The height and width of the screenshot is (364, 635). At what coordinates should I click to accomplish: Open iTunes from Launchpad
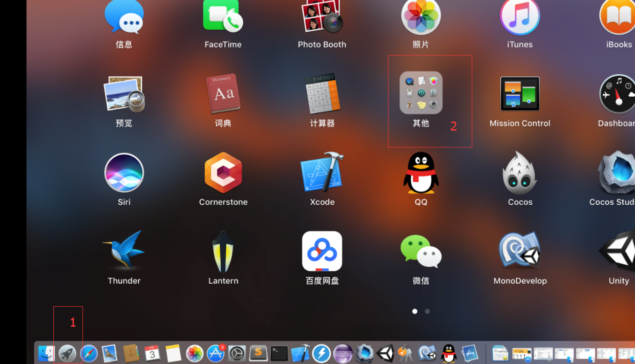(x=520, y=18)
